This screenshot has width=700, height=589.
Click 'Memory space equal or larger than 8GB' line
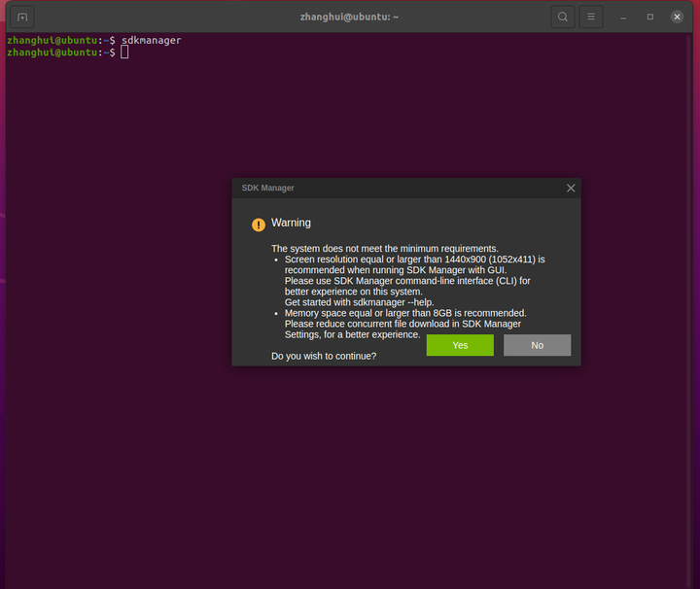405,313
